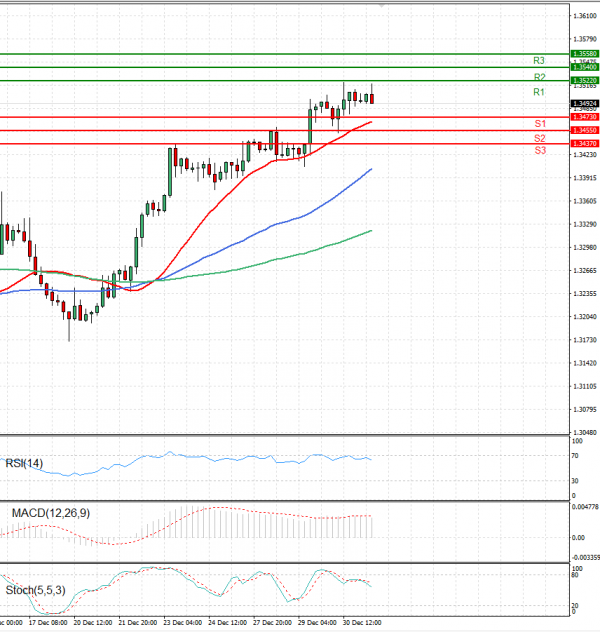The width and height of the screenshot is (600, 632).
Task: Click the green 1.35400 price tag
Action: pyautogui.click(x=585, y=67)
